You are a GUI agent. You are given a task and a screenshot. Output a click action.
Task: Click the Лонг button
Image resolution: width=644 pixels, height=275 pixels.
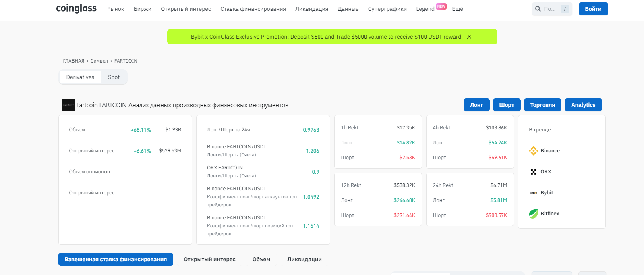476,105
